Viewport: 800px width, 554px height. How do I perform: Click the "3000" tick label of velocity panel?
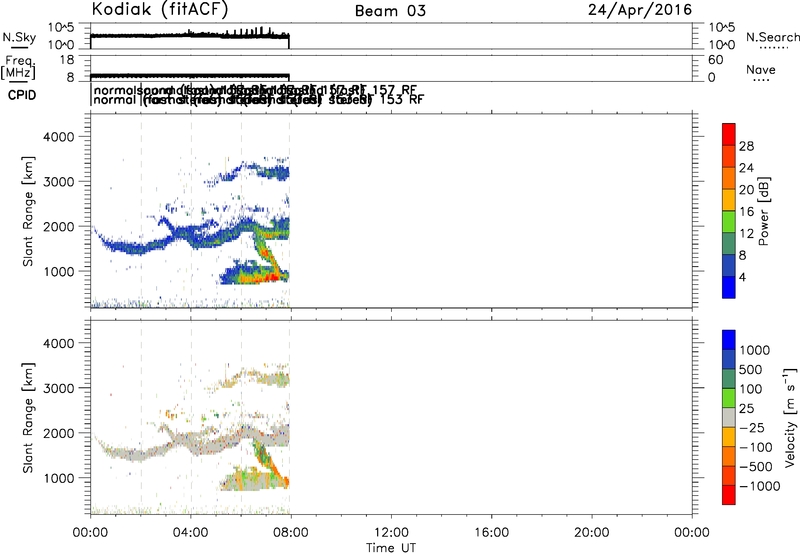(x=58, y=388)
